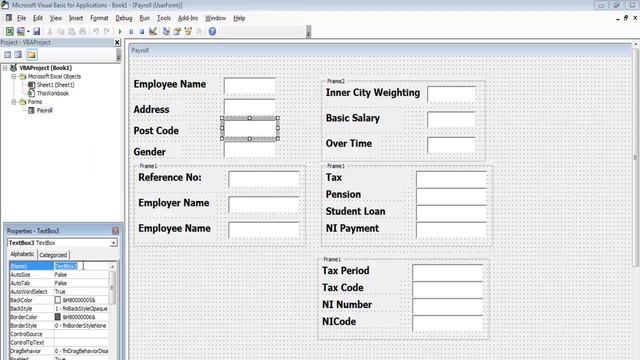Open the File menu

(21, 18)
